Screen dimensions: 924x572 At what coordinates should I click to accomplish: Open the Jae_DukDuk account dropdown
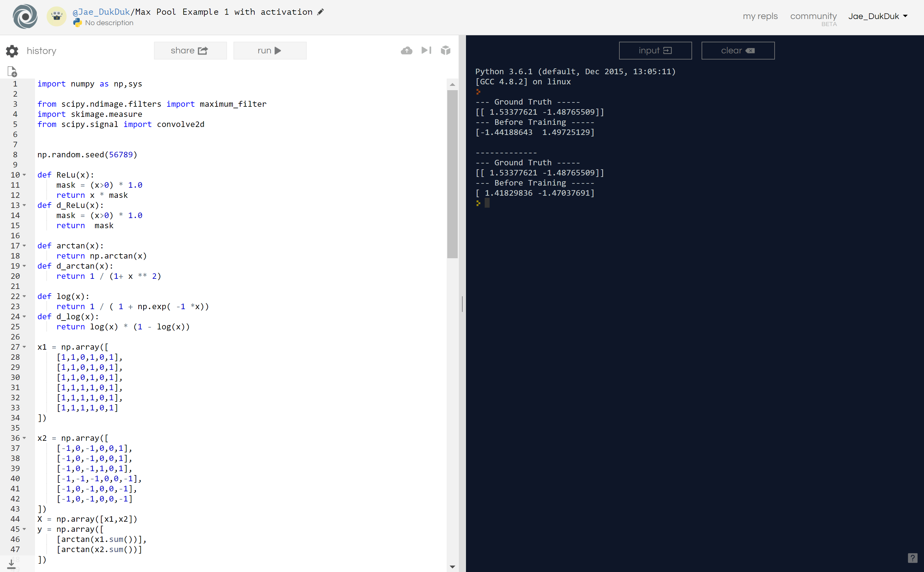pyautogui.click(x=877, y=16)
